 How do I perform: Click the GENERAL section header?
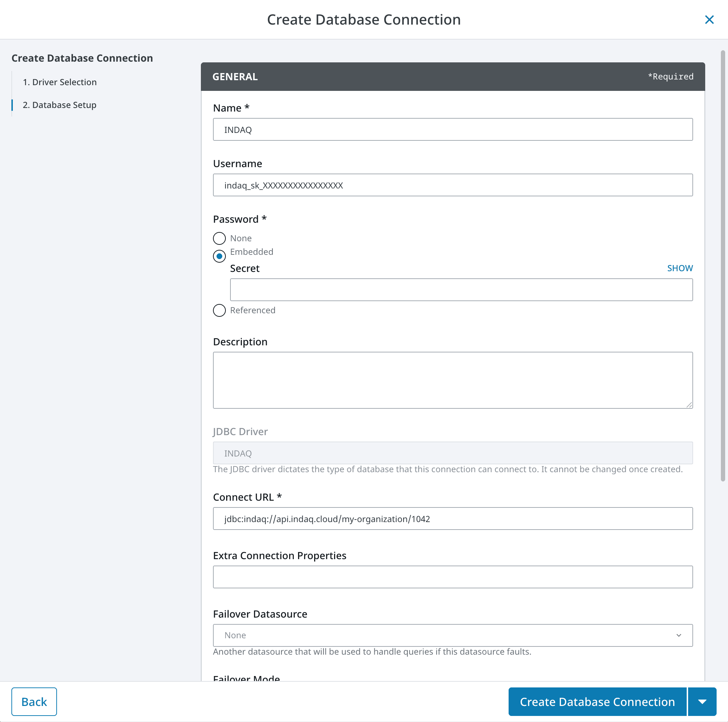(453, 77)
